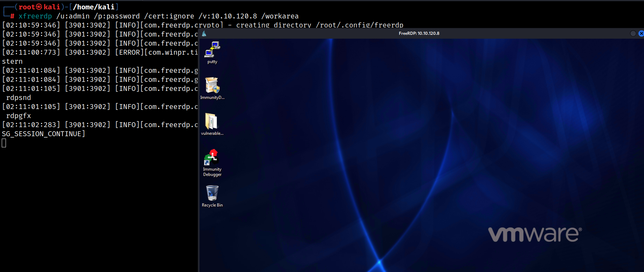This screenshot has width=644, height=272.
Task: Click the 'stern' terminal output line
Action: [x=12, y=61]
